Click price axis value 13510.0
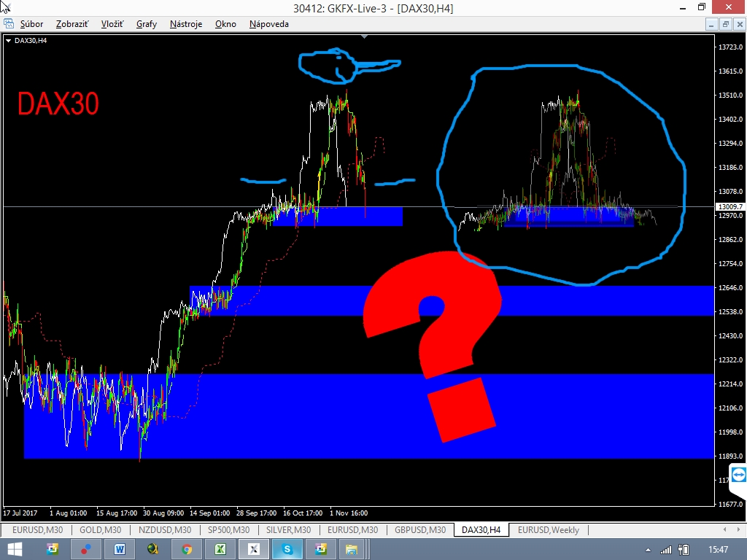The image size is (747, 560). point(730,96)
